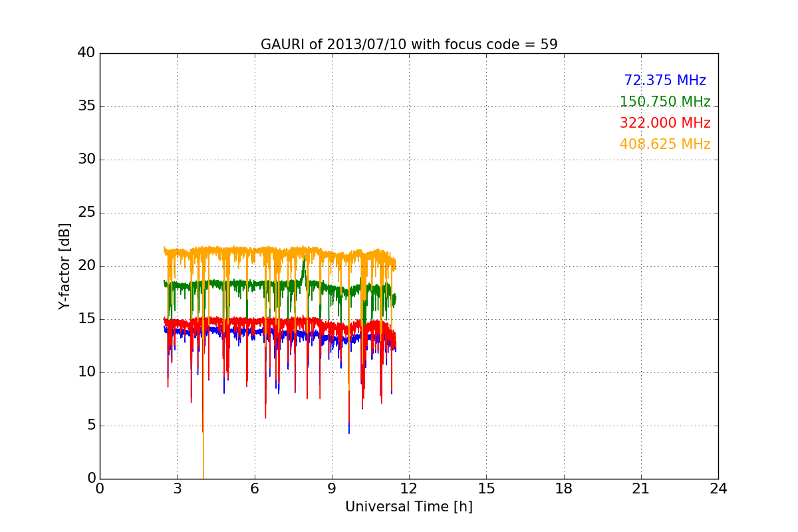Click the y-axis tick label 15

[86, 319]
